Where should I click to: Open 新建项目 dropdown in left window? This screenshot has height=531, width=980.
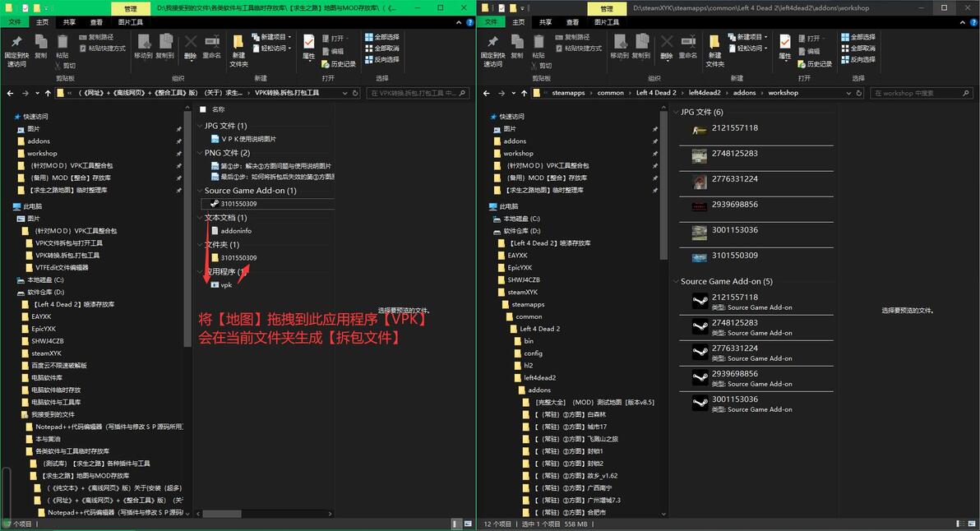coord(272,38)
